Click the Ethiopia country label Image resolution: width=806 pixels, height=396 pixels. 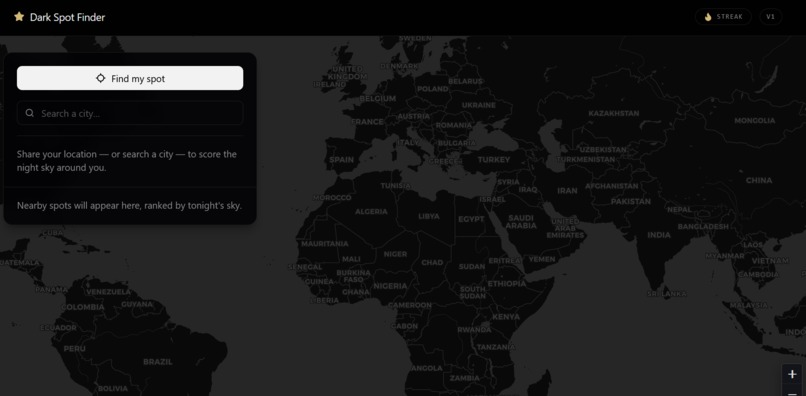click(x=506, y=284)
